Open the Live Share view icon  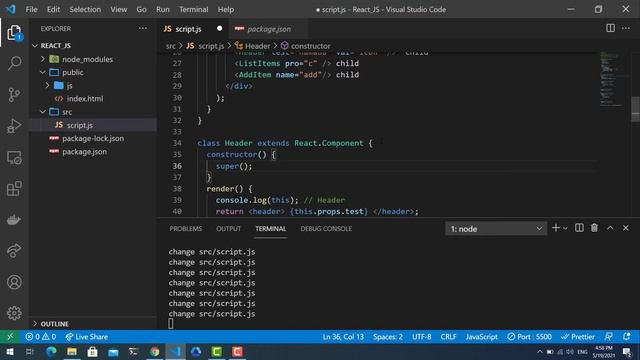click(x=14, y=250)
